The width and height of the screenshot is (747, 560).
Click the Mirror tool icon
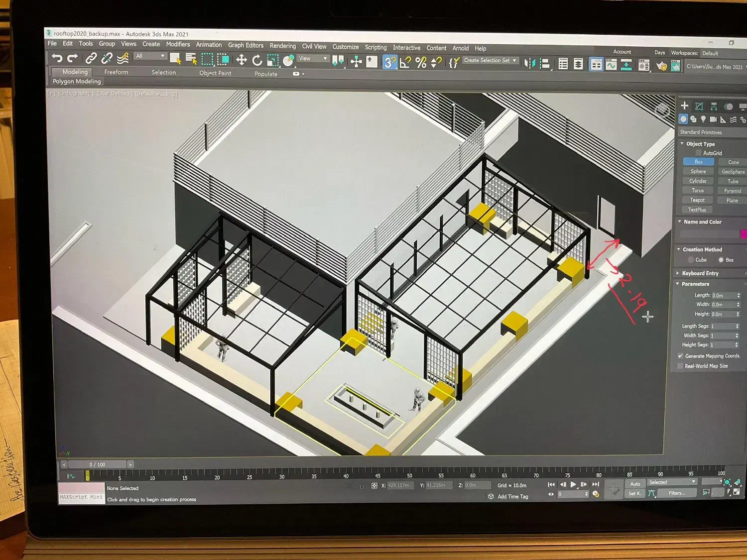tap(530, 63)
